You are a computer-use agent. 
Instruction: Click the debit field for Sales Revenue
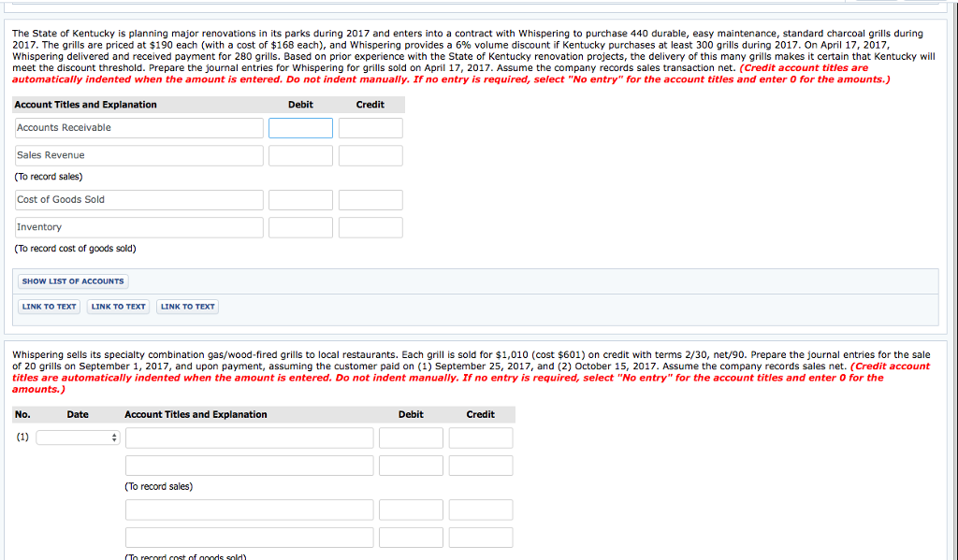pyautogui.click(x=300, y=156)
